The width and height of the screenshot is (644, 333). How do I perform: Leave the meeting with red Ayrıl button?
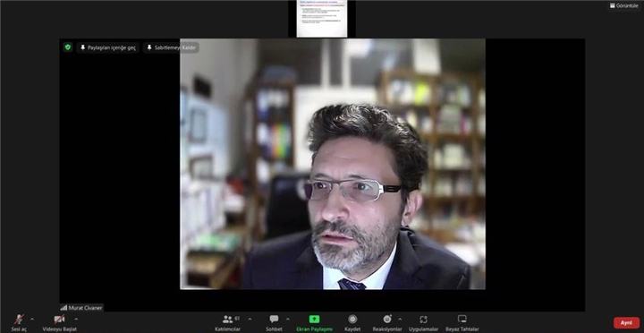click(x=626, y=323)
